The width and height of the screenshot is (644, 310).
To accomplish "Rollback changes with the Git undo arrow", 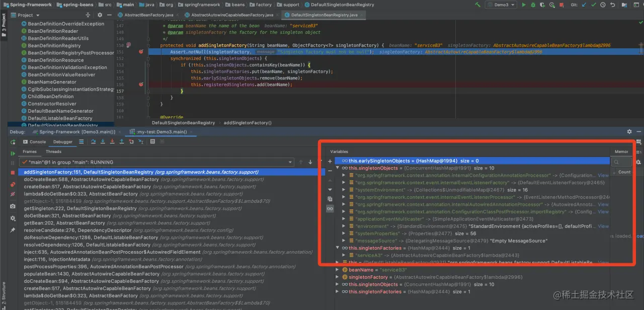I will point(613,5).
